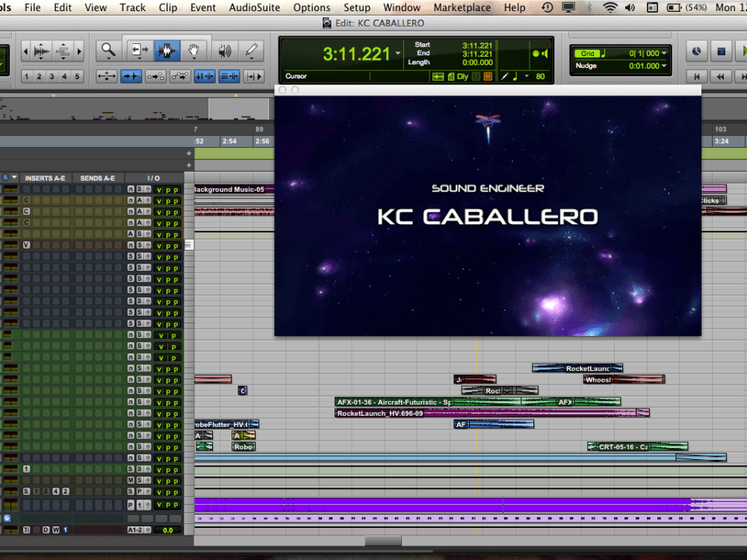Select the CRT-05-16 clip
Viewport: 747px width, 560px height.
tap(637, 447)
